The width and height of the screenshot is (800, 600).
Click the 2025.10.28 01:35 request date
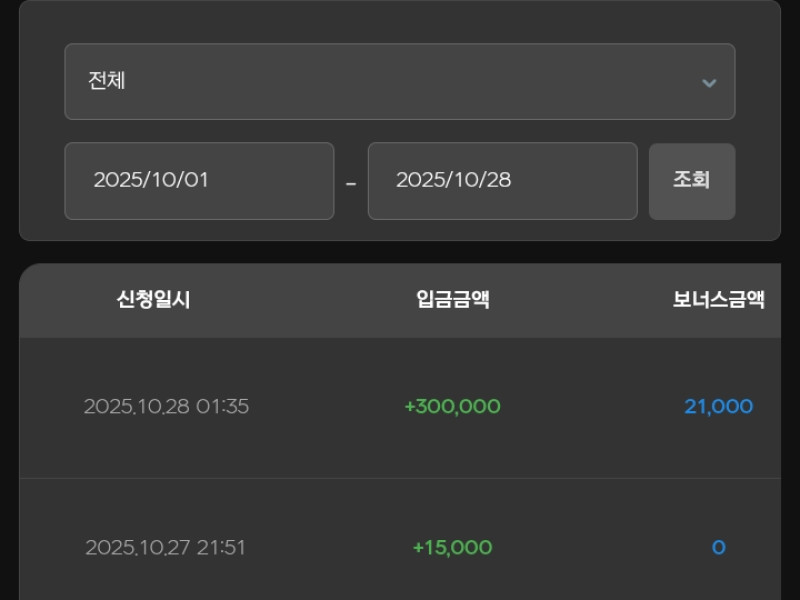[x=166, y=407]
